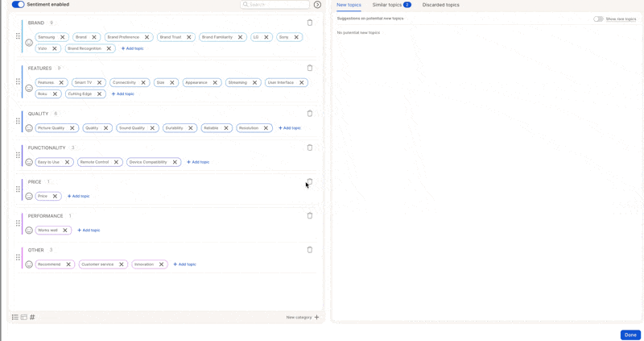Add topic to the PRICE category

78,196
